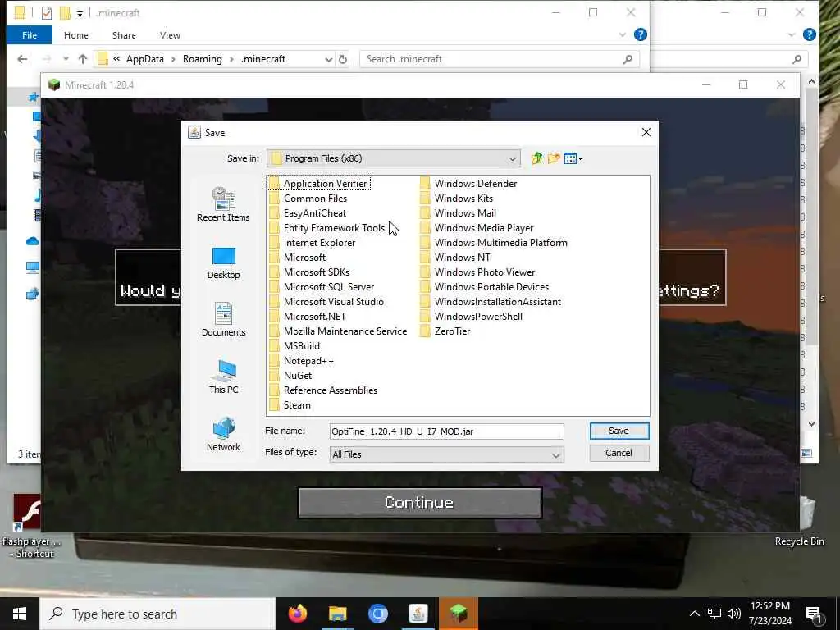Show hidden system tray icons
The width and height of the screenshot is (840, 630).
click(x=694, y=614)
